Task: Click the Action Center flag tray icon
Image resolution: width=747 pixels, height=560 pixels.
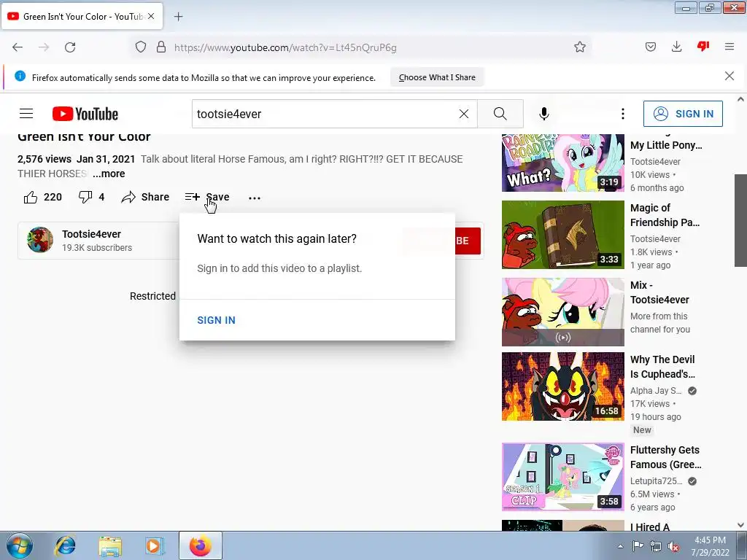Action: coord(638,546)
